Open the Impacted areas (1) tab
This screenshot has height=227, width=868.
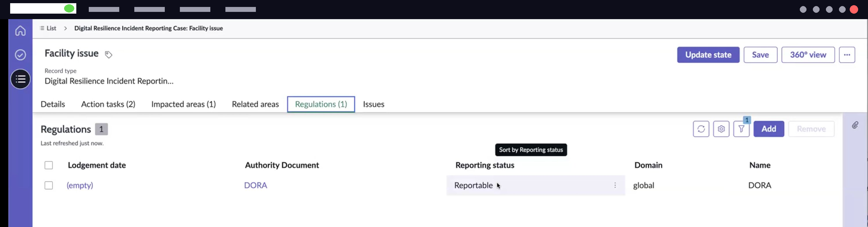coord(184,104)
